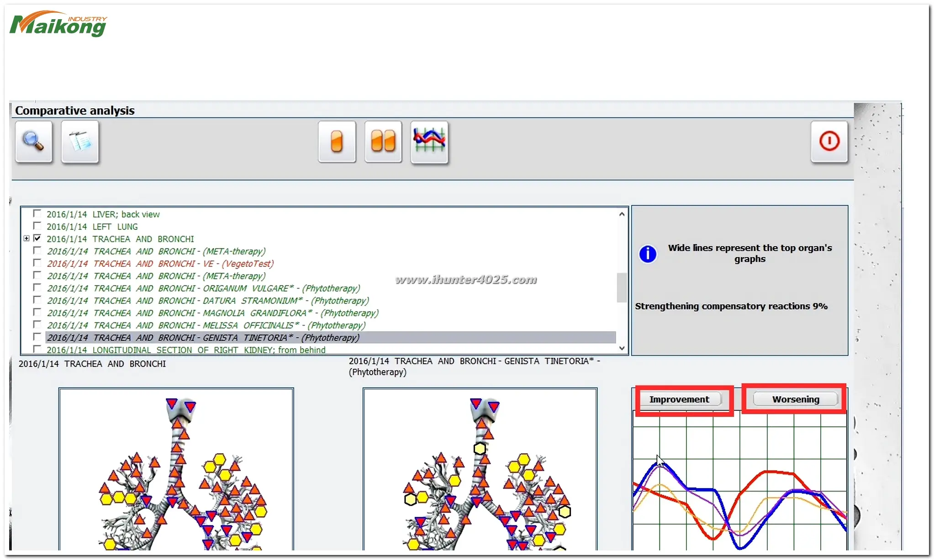
Task: Select the dual organ comparison icon
Action: (383, 141)
